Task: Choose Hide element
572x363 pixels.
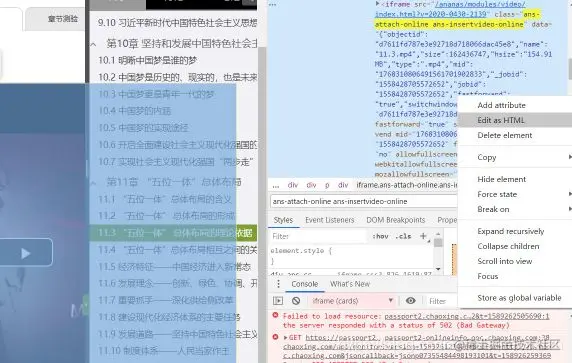Action: pos(515,179)
